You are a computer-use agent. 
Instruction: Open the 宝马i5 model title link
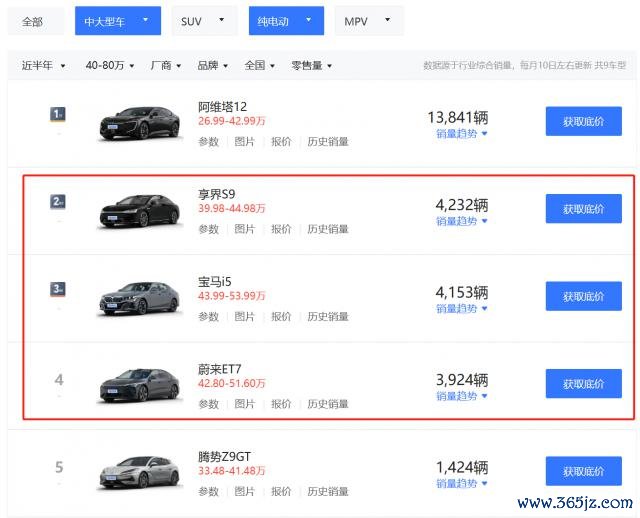click(215, 282)
